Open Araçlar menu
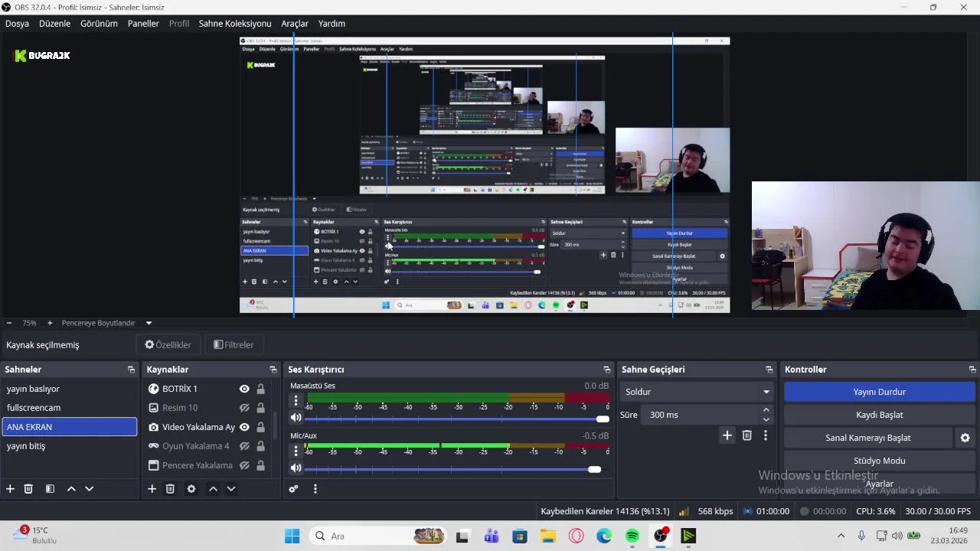Viewport: 980px width, 551px height. click(295, 24)
